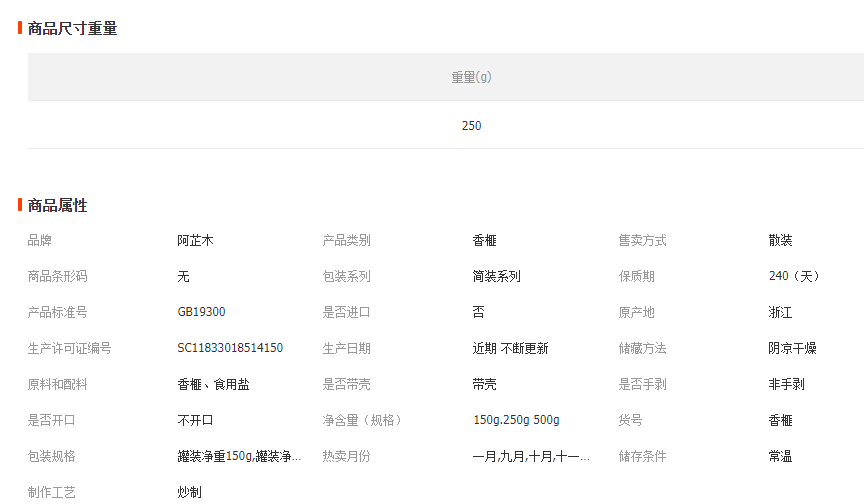Click the weight value 250 in table

pyautogui.click(x=471, y=125)
